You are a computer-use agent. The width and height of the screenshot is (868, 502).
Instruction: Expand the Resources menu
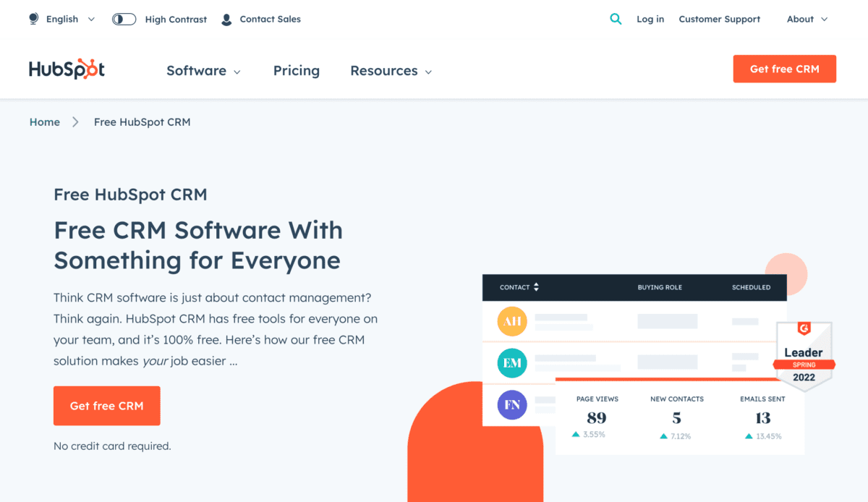click(x=391, y=71)
